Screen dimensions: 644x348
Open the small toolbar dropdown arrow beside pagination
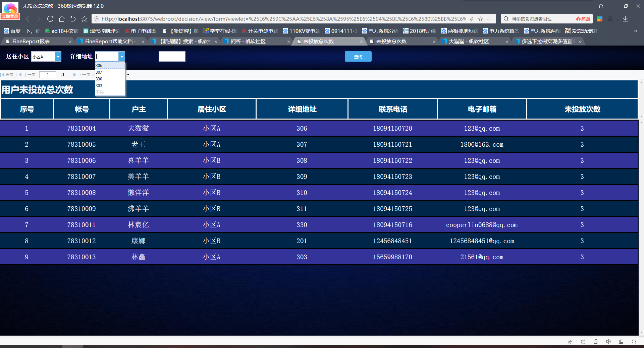128,75
